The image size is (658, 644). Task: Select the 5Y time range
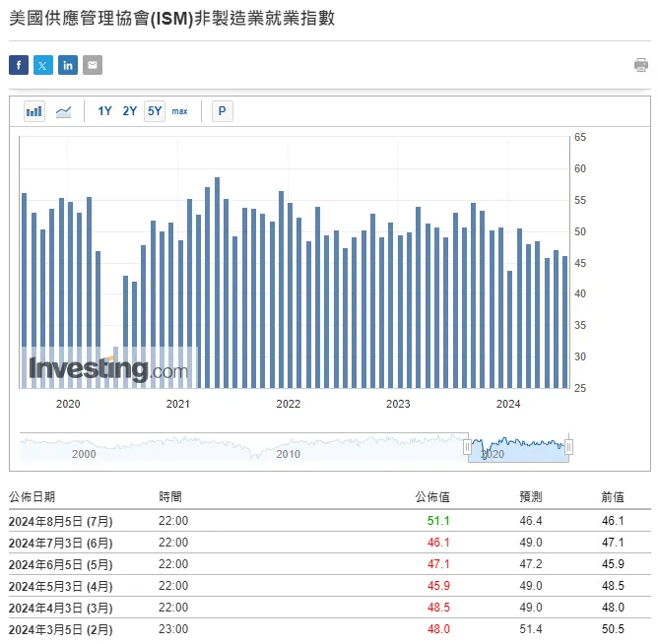coord(155,111)
